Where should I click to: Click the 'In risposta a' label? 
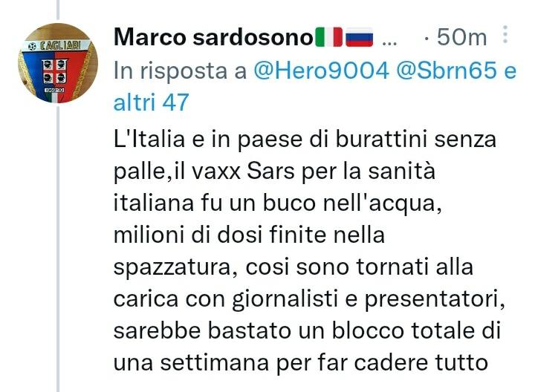click(180, 71)
